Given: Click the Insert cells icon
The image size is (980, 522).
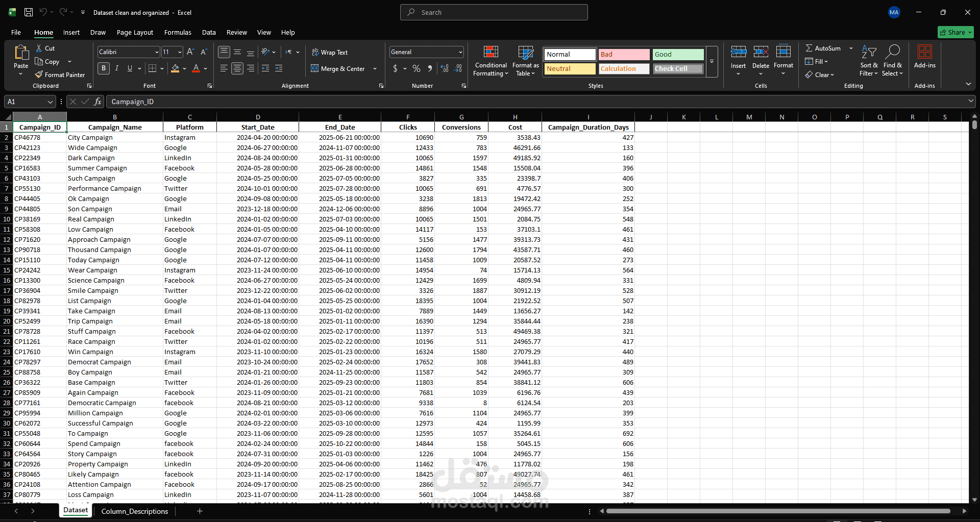Looking at the screenshot, I should 738,52.
